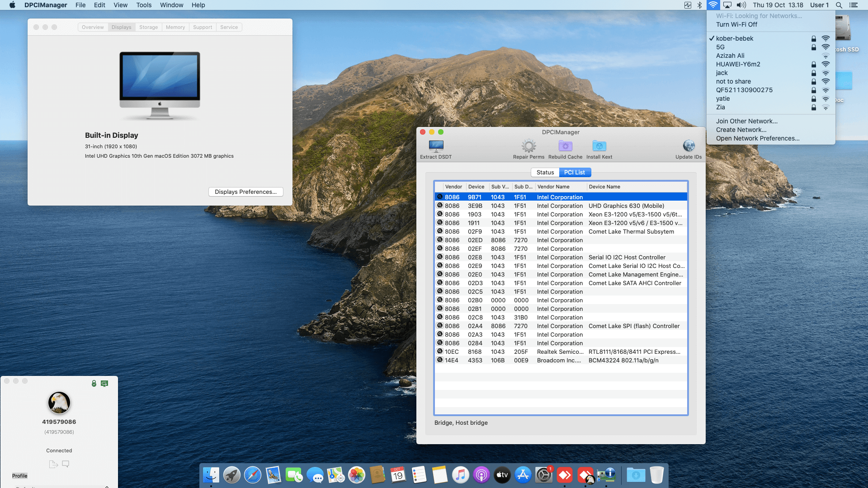Open Finder from the dock

click(x=211, y=475)
